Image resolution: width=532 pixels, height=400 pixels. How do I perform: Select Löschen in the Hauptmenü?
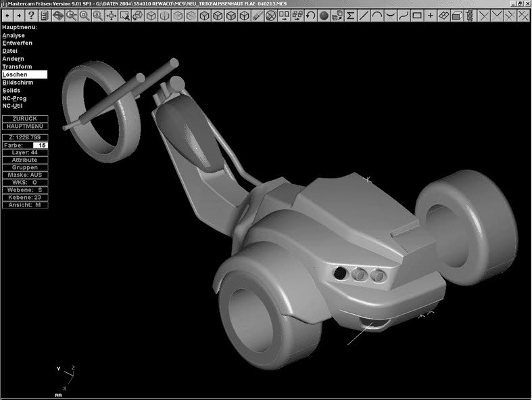[x=15, y=74]
